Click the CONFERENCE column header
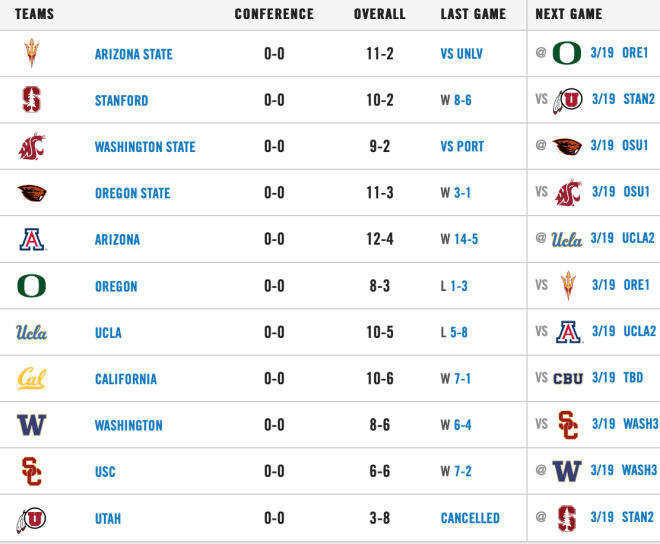Image resolution: width=660 pixels, height=544 pixels. (274, 14)
